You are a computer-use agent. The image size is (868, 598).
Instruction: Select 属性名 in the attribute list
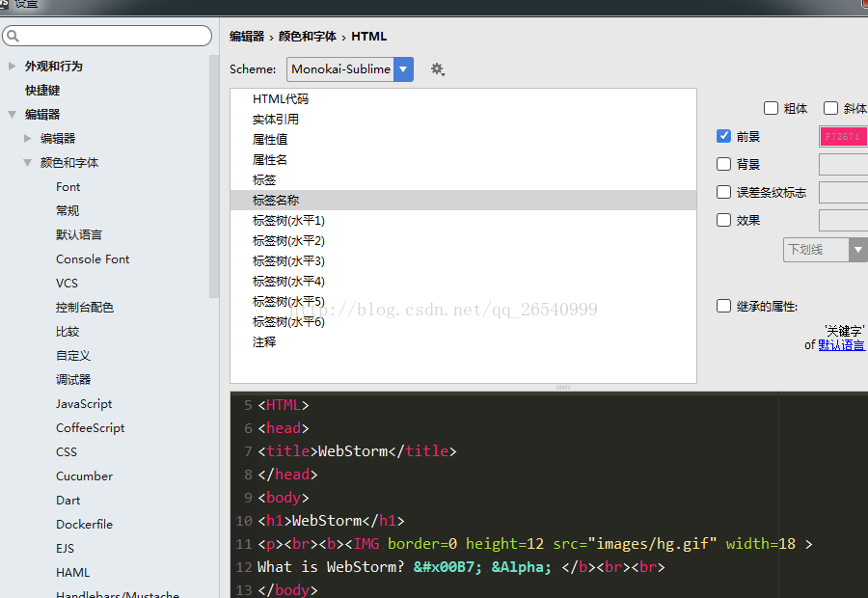(x=463, y=159)
